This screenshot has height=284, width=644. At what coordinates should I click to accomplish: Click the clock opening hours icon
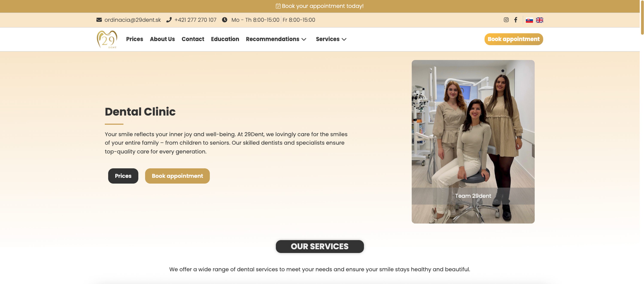225,20
